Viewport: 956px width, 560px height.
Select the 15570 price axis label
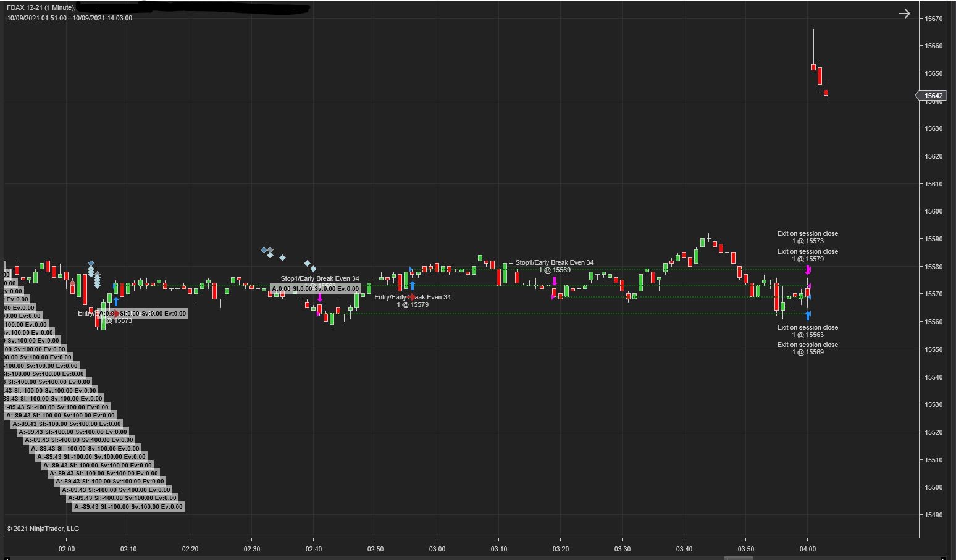tap(934, 294)
